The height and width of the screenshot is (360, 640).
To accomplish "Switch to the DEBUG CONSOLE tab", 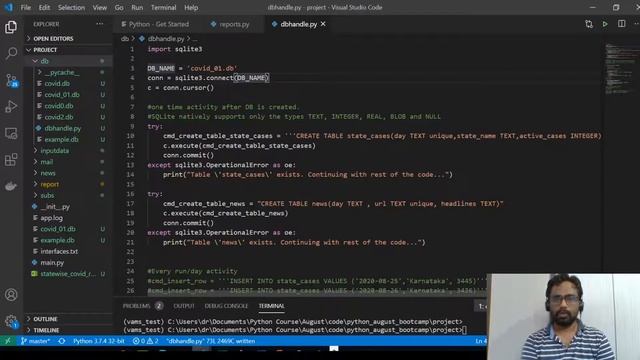I will point(226,306).
